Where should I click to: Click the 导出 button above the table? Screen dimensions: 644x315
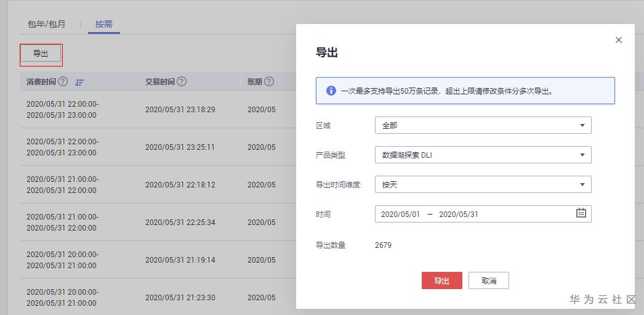(41, 54)
